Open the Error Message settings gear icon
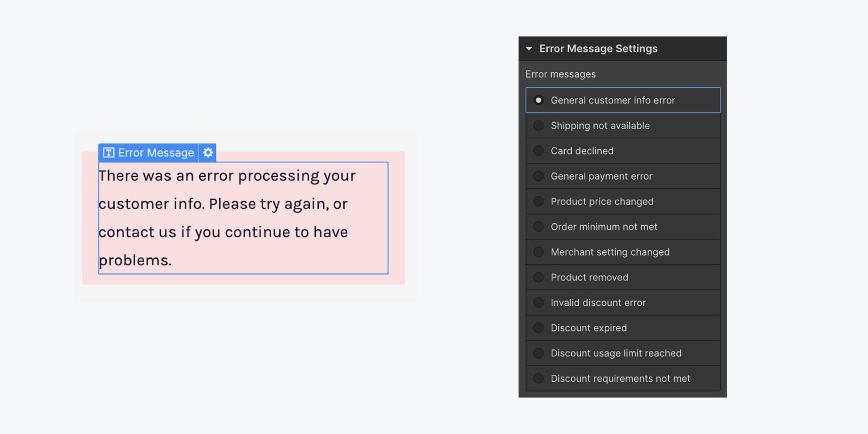Viewport: 868px width, 434px height. click(x=208, y=153)
